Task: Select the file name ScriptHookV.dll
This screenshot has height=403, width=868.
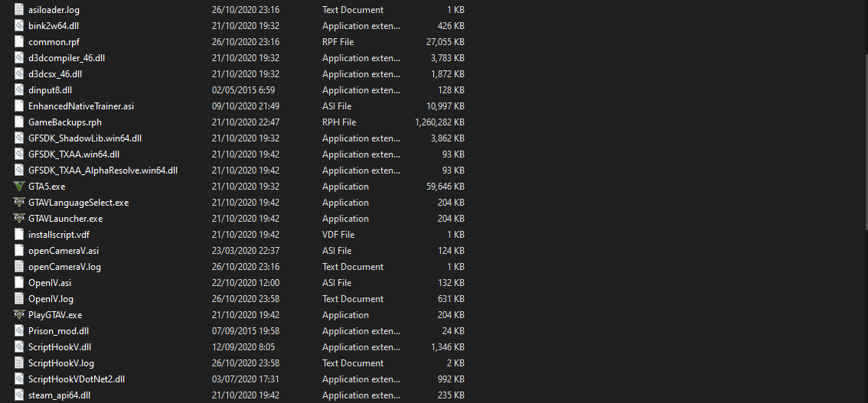Action: [x=60, y=346]
